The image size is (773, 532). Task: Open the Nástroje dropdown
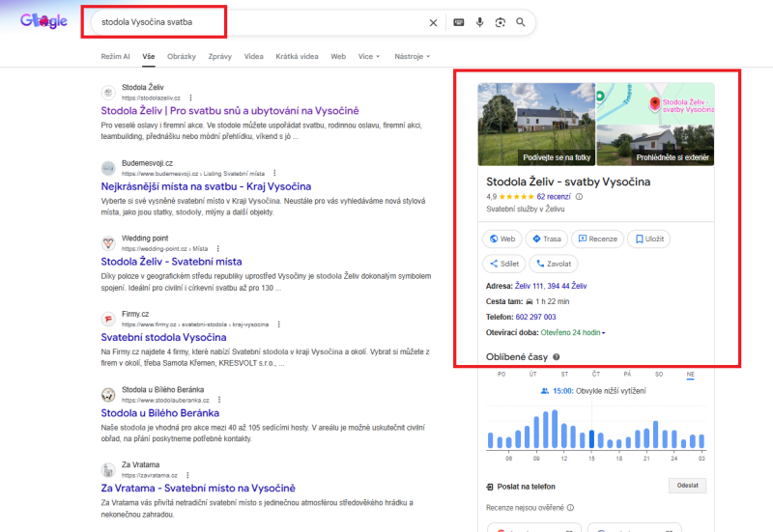click(x=412, y=57)
